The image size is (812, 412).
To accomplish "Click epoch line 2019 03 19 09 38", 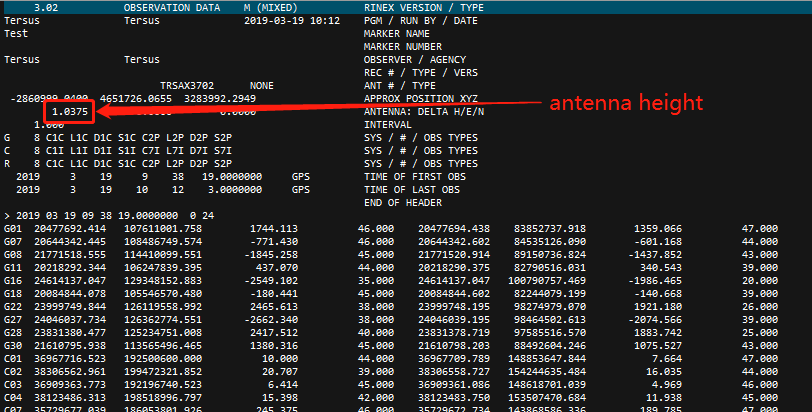I will tap(109, 215).
